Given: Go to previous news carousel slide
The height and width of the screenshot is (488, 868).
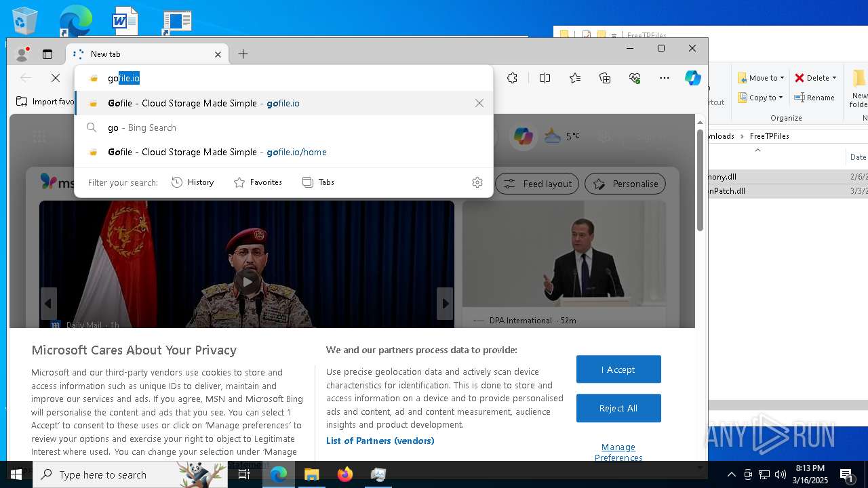Looking at the screenshot, I should click(48, 304).
